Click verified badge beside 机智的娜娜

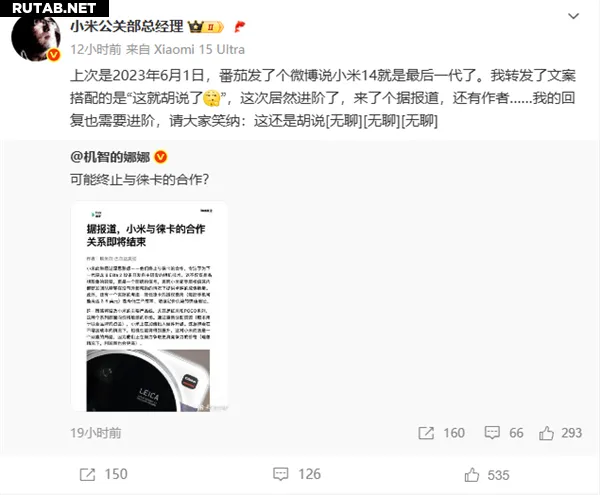(x=161, y=157)
